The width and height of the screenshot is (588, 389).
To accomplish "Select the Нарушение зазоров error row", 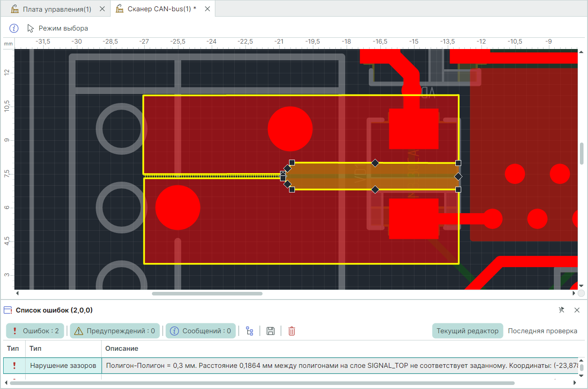I will (x=63, y=366).
